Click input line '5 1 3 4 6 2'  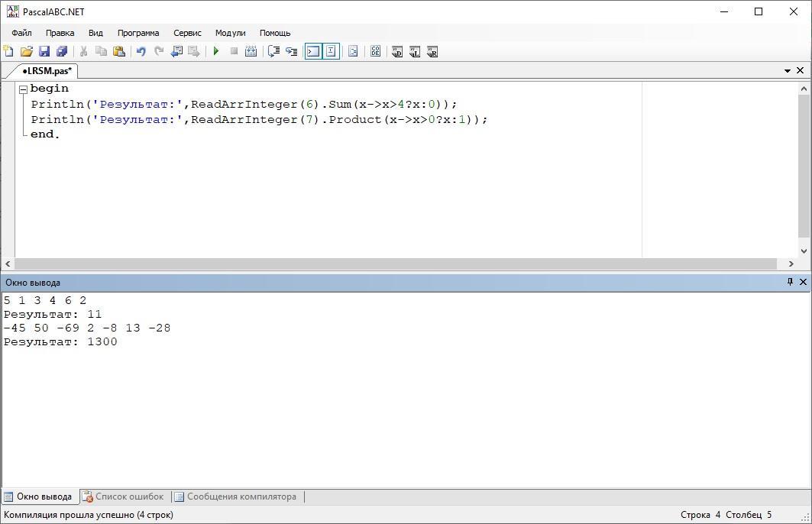(45, 300)
